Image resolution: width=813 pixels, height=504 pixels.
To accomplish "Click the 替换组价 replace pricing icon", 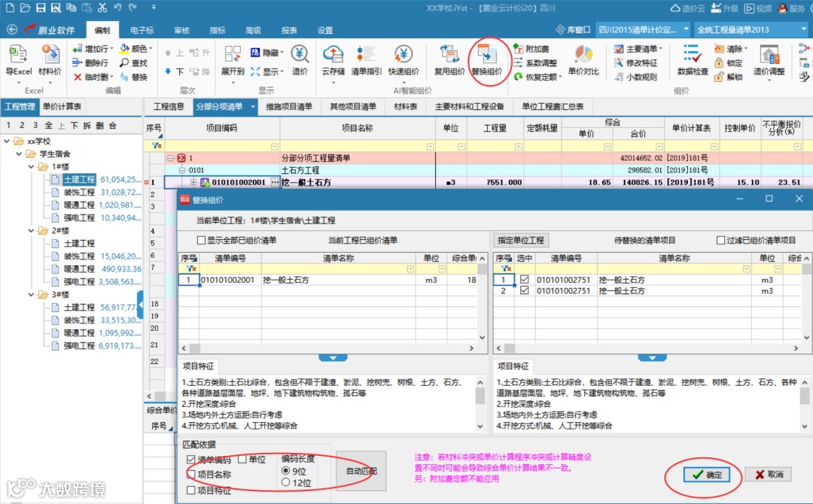I will tap(487, 54).
